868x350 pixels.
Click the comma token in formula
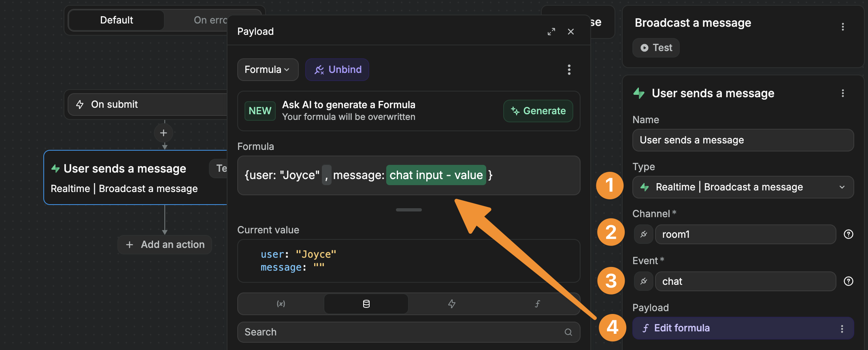pyautogui.click(x=326, y=175)
